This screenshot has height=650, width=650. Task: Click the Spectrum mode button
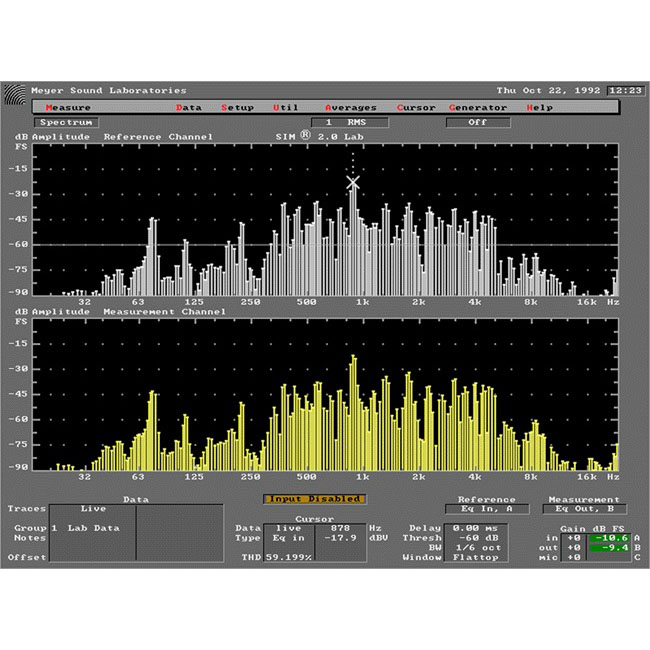[x=66, y=122]
